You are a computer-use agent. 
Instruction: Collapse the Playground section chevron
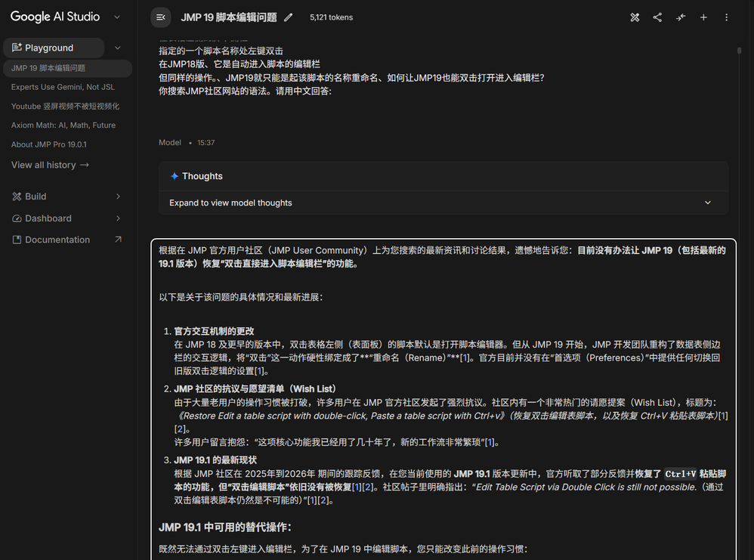coord(118,48)
